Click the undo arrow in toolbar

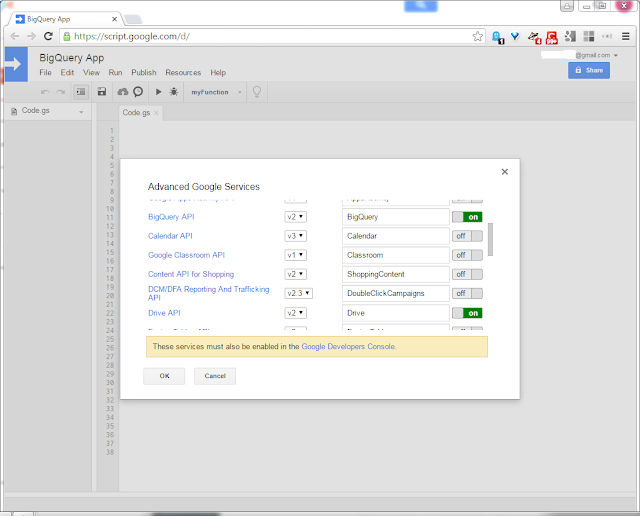[x=45, y=92]
